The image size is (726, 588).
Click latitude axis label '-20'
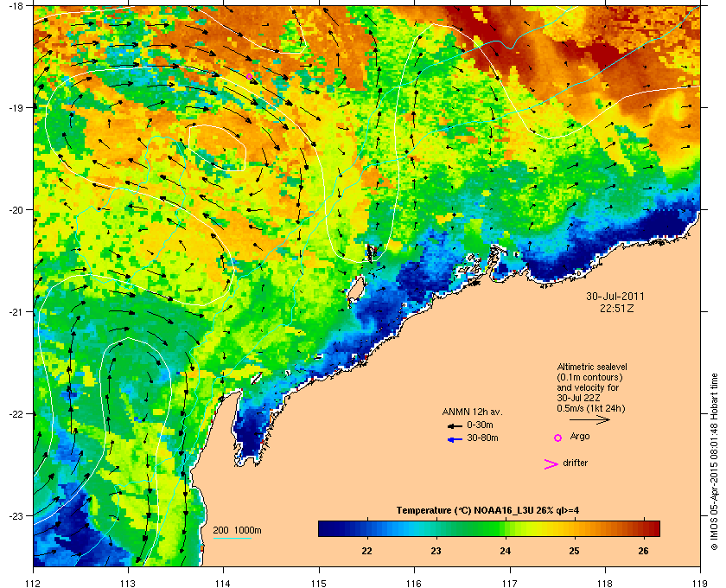[16, 210]
